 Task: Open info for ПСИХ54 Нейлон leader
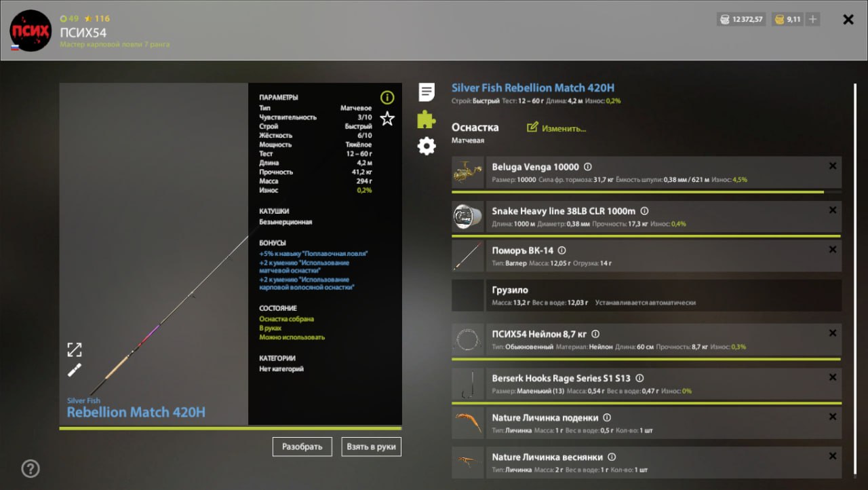(595, 334)
